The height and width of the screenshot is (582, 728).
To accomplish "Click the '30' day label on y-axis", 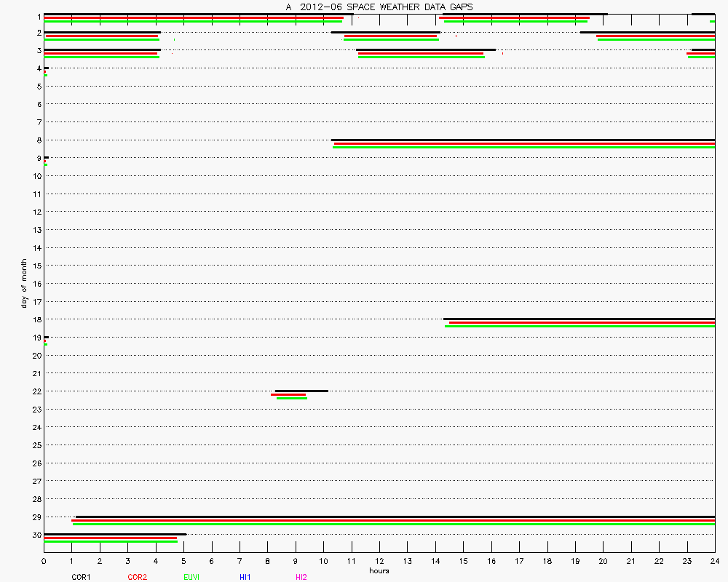I will tap(36, 535).
